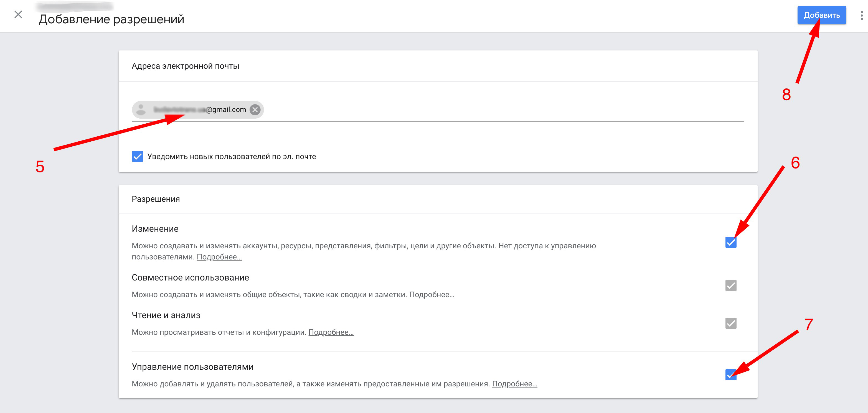This screenshot has width=868, height=413.
Task: Close the Добавление разрешений dialog with X
Action: [18, 14]
